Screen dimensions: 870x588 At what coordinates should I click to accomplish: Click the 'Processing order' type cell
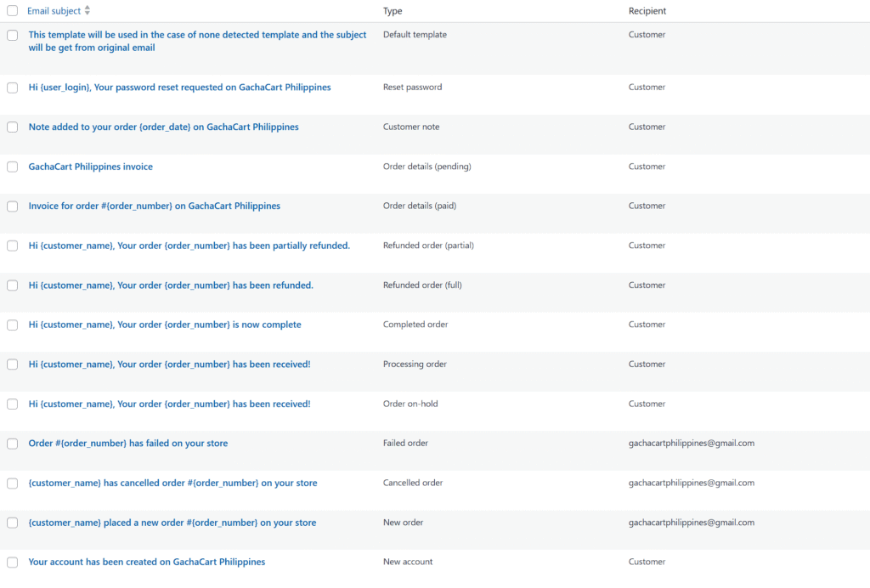point(415,364)
